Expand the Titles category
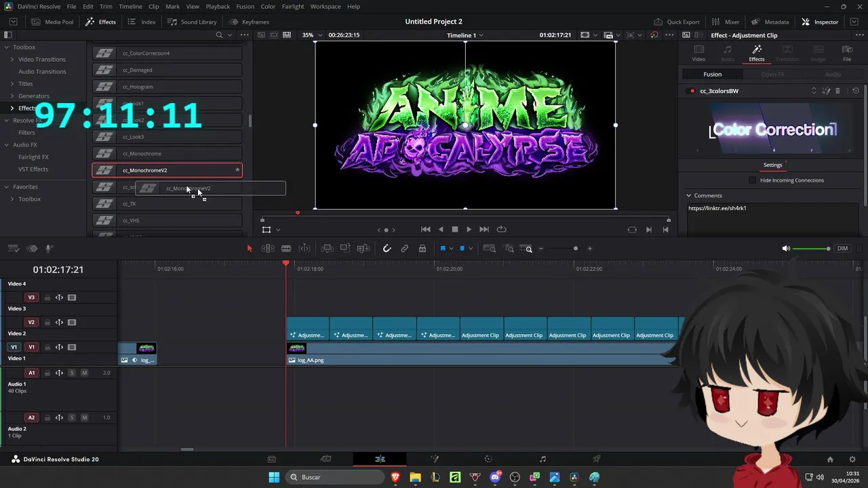 (12, 84)
